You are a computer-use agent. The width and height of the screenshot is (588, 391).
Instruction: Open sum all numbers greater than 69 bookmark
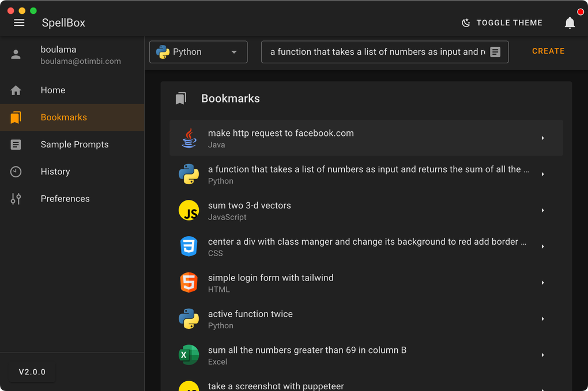367,355
